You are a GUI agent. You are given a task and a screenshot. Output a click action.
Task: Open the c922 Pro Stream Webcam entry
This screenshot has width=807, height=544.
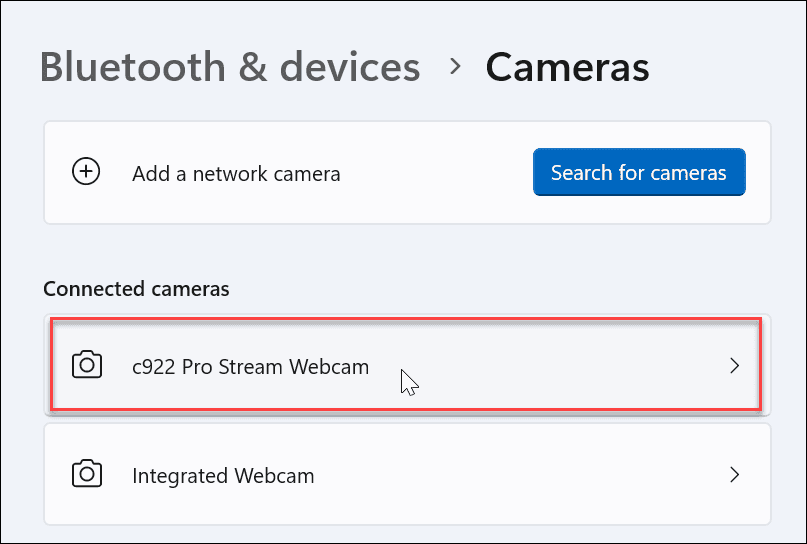407,365
